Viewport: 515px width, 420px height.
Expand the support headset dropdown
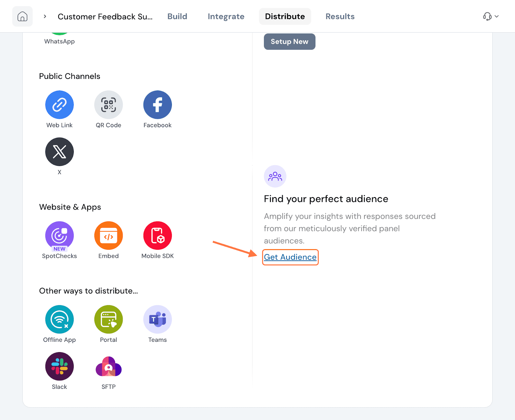(491, 16)
